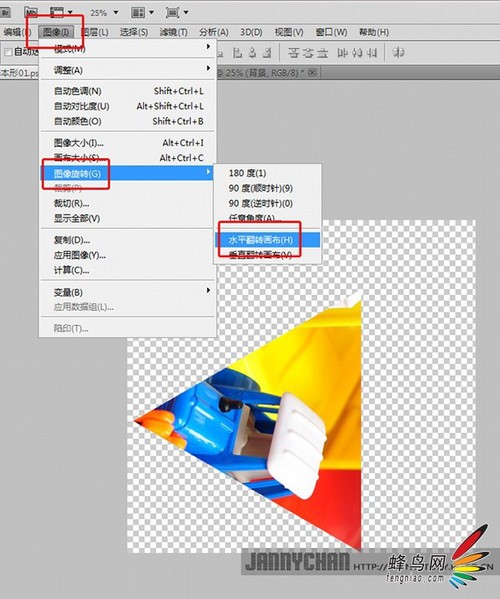Open Mini Bridge with the Mb icon

point(32,12)
